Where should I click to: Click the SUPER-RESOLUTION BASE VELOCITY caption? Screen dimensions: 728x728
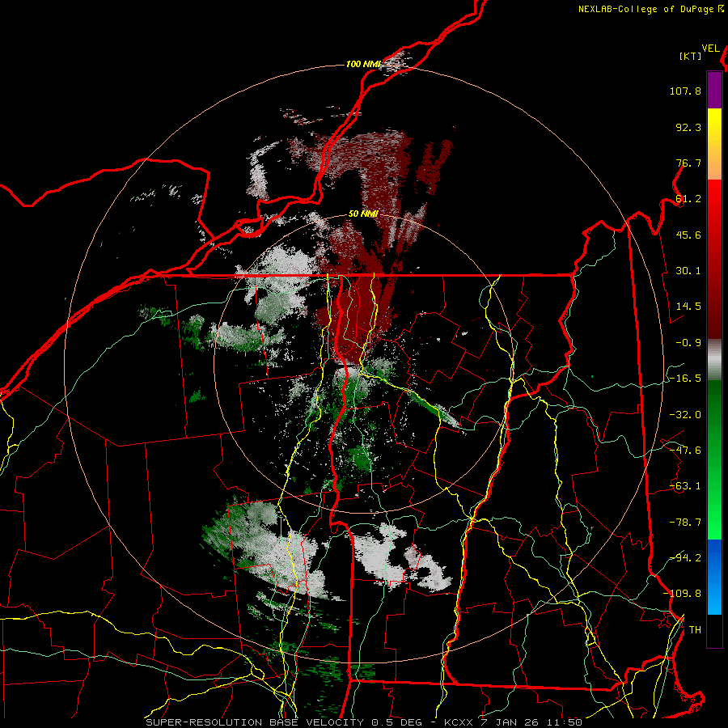255,722
